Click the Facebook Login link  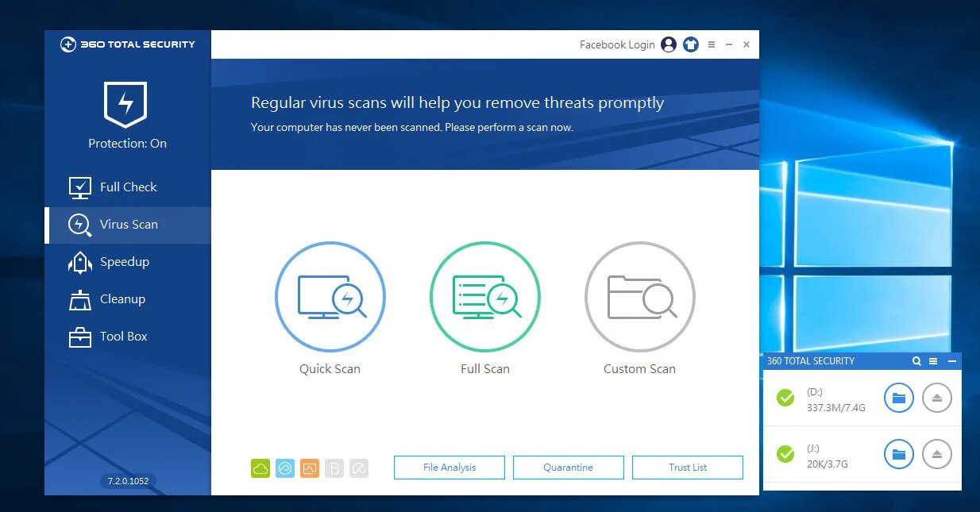tap(617, 45)
